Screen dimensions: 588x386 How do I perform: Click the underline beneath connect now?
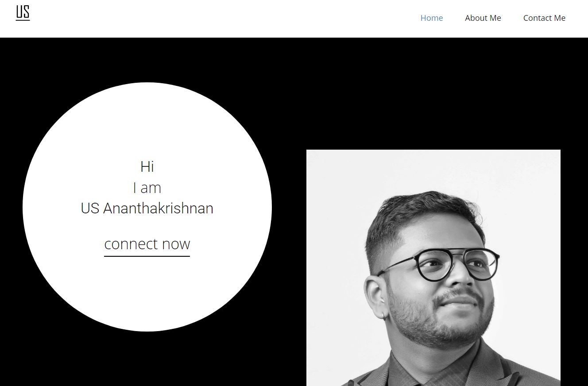coord(147,256)
